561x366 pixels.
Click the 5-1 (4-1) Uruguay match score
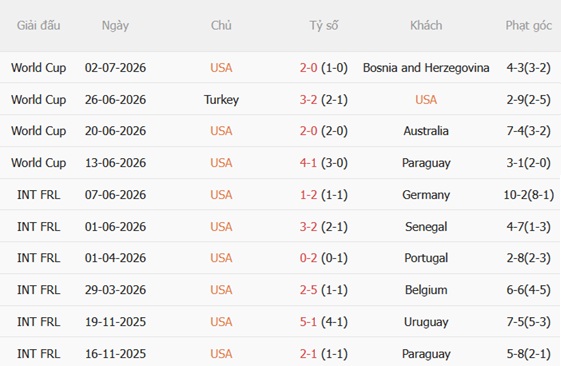click(x=324, y=322)
